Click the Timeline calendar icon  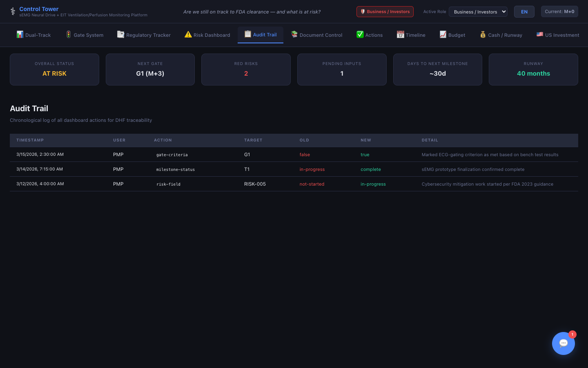pos(400,35)
